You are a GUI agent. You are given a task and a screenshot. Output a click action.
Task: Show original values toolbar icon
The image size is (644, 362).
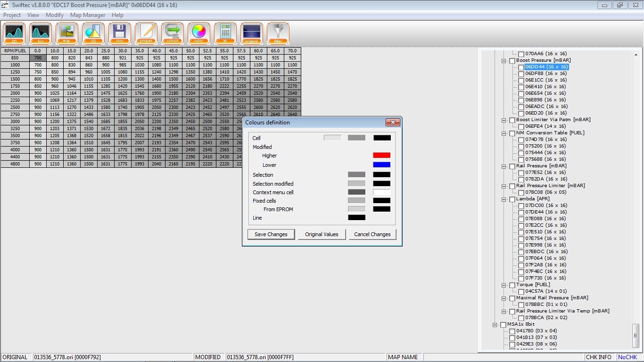252,33
